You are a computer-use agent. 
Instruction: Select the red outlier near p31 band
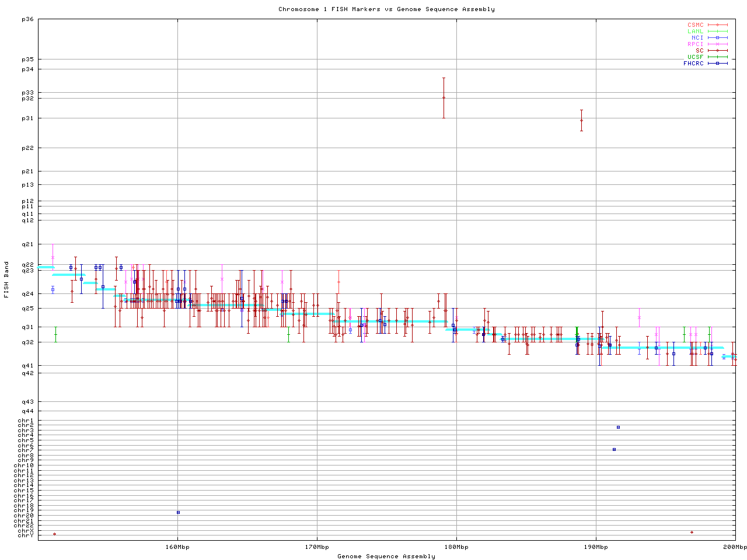[x=581, y=120]
